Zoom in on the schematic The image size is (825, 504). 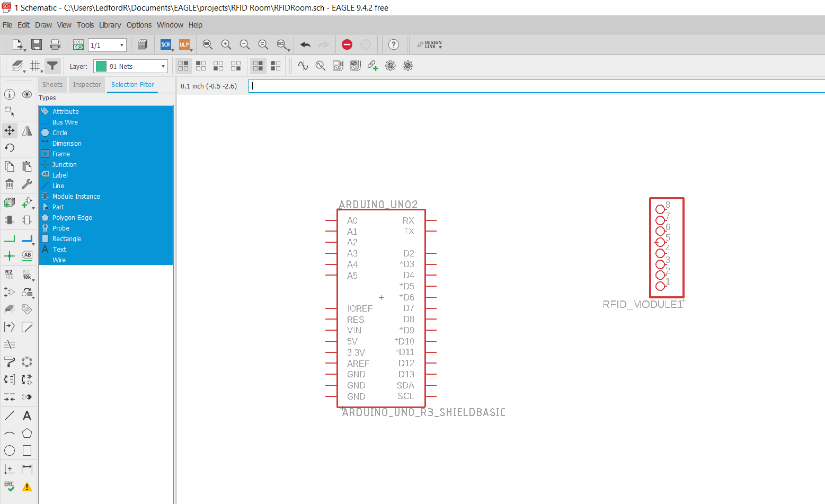[x=226, y=45]
